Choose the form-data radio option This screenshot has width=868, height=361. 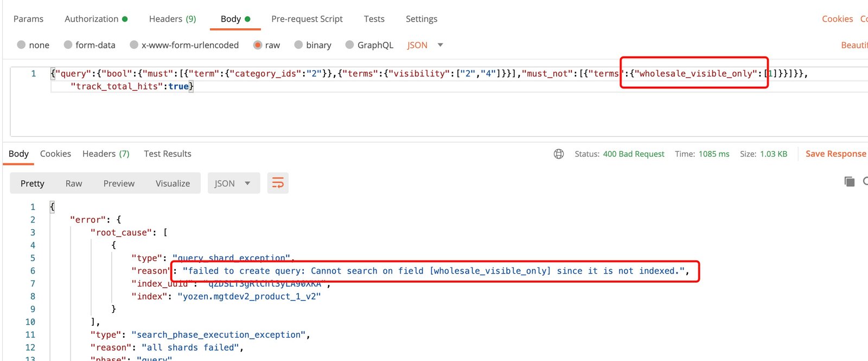coord(68,45)
